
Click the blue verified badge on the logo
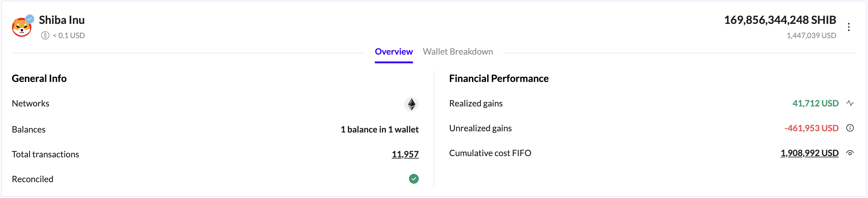(x=30, y=19)
